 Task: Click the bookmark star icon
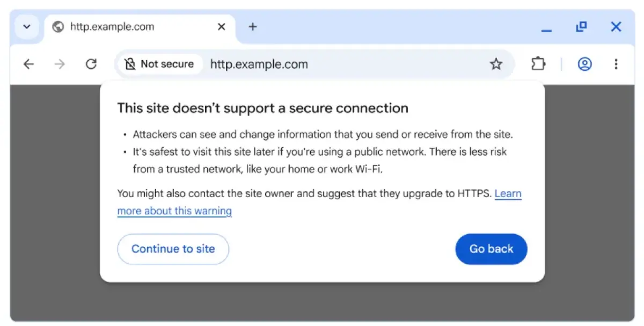click(x=496, y=64)
